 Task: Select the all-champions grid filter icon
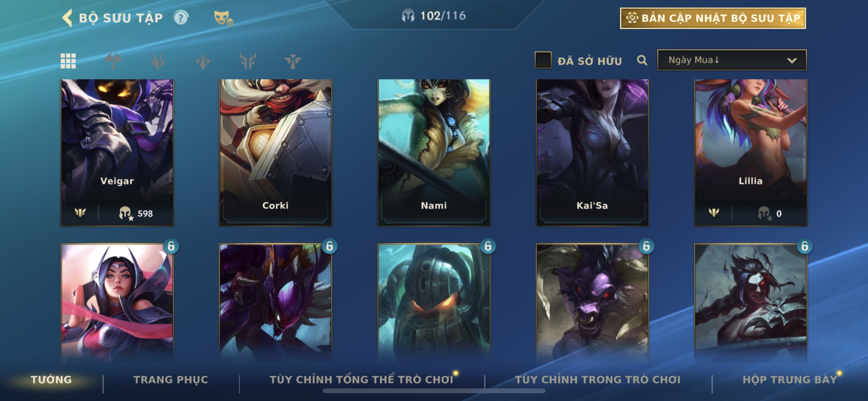(68, 61)
